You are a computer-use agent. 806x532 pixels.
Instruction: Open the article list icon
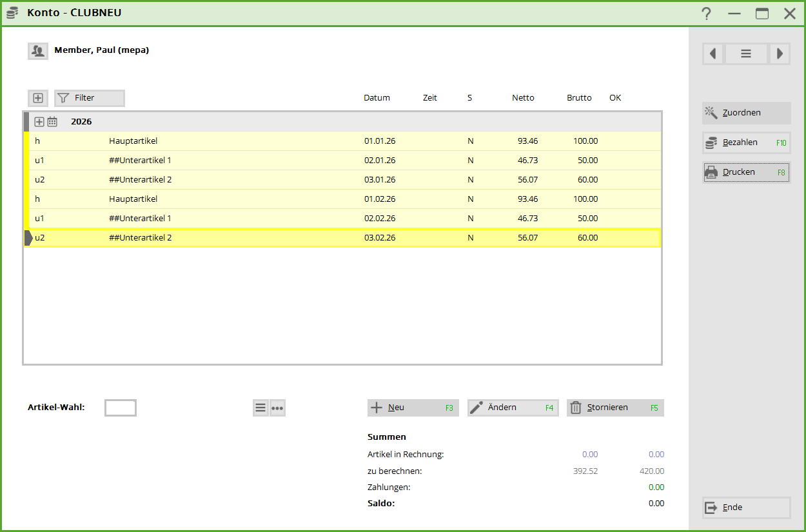coord(260,408)
